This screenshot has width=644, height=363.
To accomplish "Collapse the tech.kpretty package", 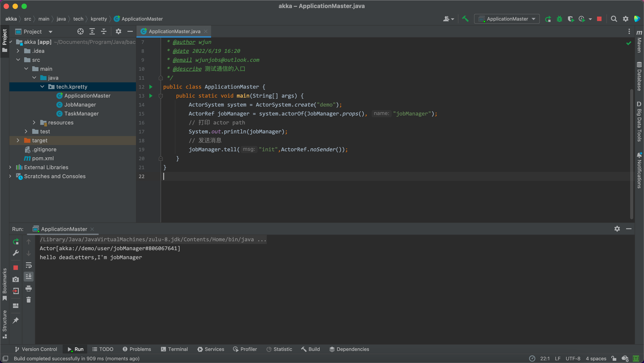I will (42, 87).
